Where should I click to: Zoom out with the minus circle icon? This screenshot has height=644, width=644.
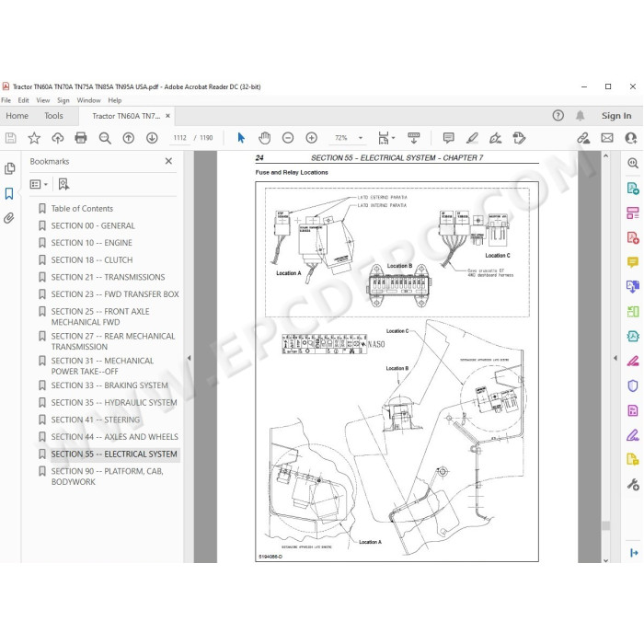pyautogui.click(x=288, y=138)
